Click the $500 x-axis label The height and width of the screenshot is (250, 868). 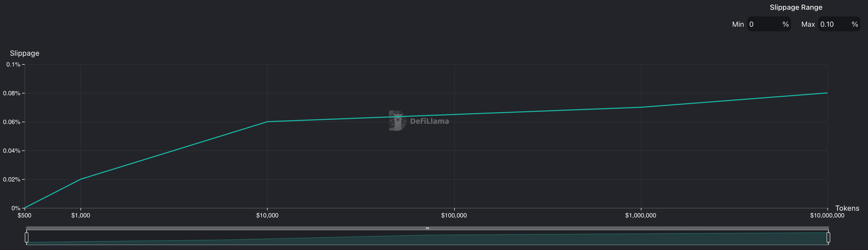pos(24,216)
